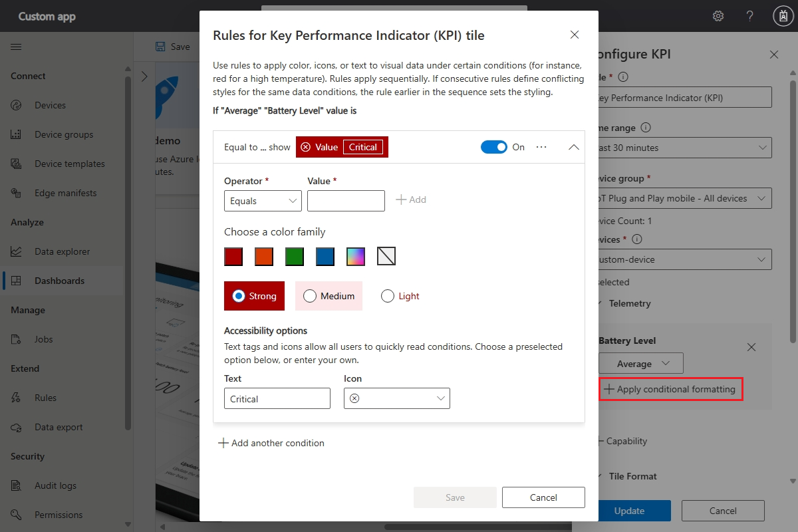Screen dimensions: 798x532
Task: Click the info icon next to Time range
Action: pos(646,128)
